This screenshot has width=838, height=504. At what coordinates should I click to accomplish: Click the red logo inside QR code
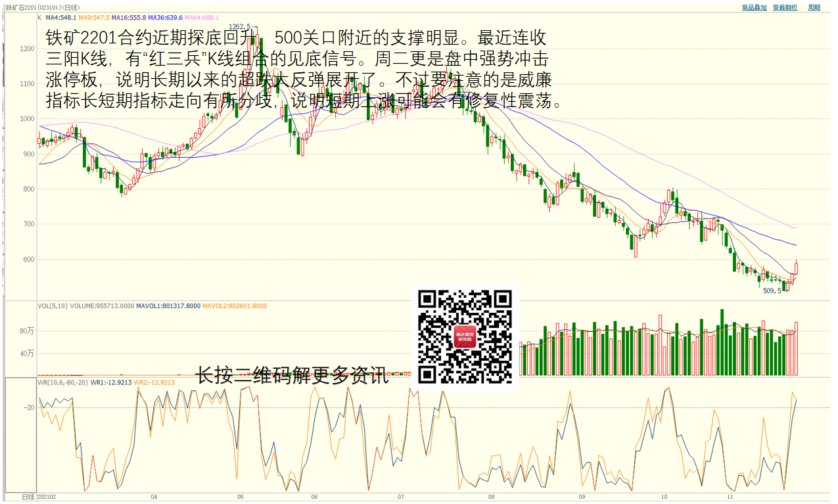[x=465, y=338]
